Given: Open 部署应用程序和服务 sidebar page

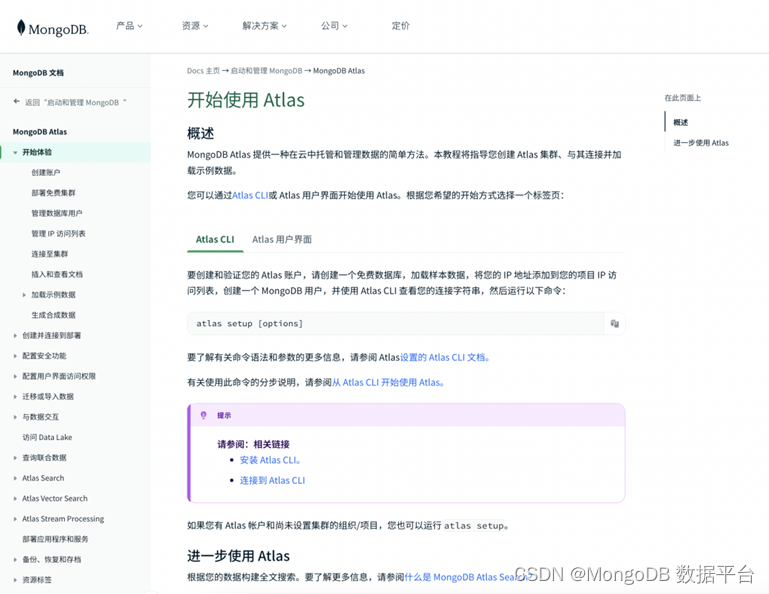Looking at the screenshot, I should (55, 539).
